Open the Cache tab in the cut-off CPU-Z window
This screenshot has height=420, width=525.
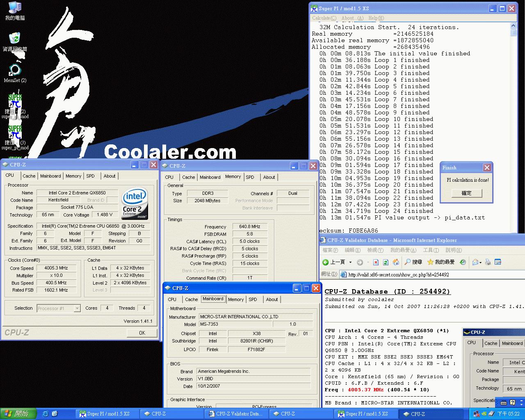(491, 343)
